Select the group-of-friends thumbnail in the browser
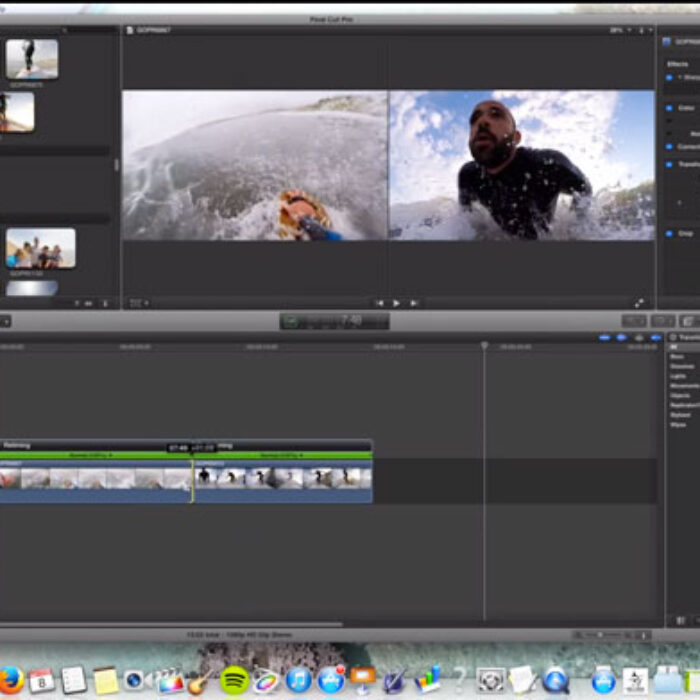 point(41,248)
